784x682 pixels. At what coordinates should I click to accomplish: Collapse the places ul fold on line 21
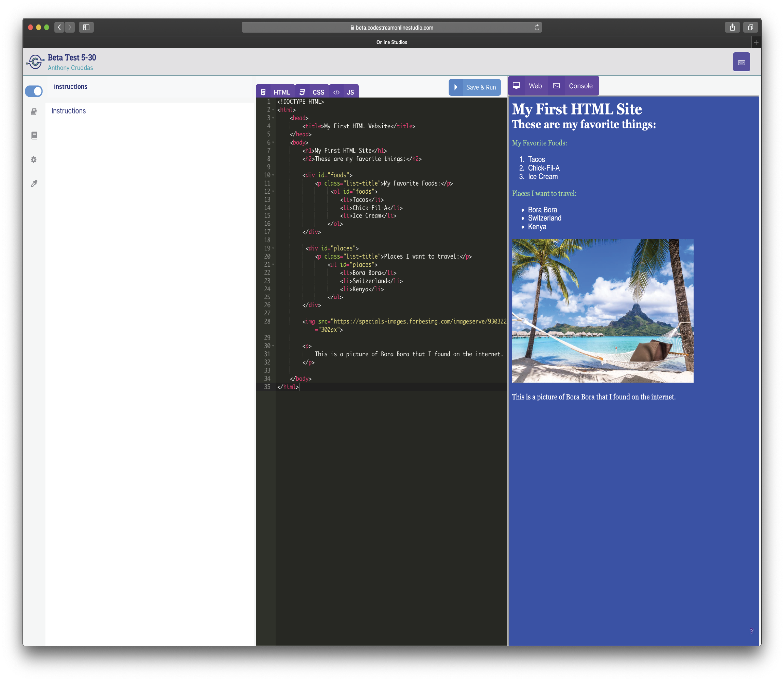click(x=273, y=264)
